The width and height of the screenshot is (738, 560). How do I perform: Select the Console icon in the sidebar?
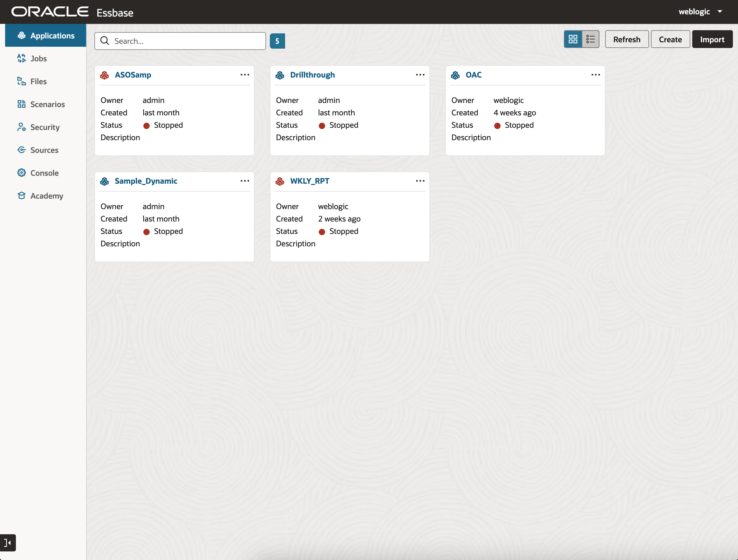coord(21,173)
